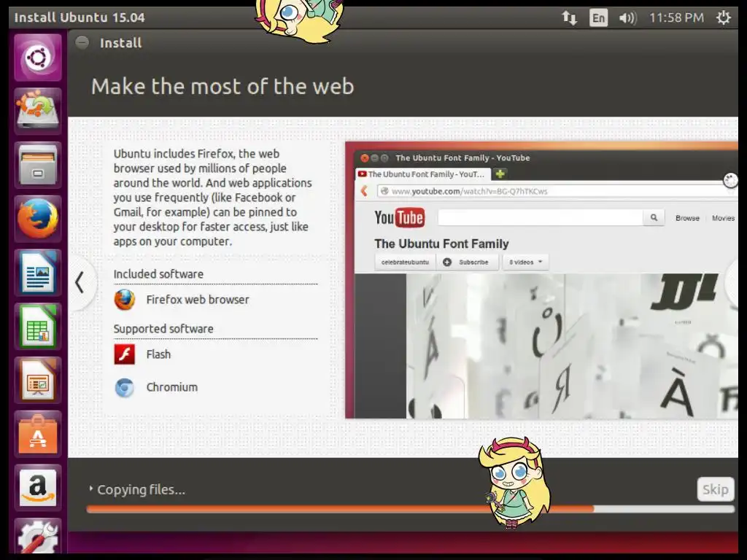Open System Settings from launcher
The height and width of the screenshot is (560, 747).
click(38, 537)
